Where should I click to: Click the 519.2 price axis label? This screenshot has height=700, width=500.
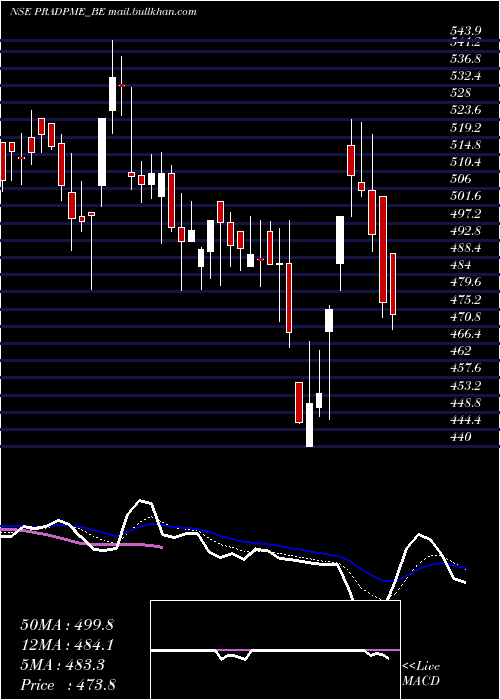click(x=466, y=128)
